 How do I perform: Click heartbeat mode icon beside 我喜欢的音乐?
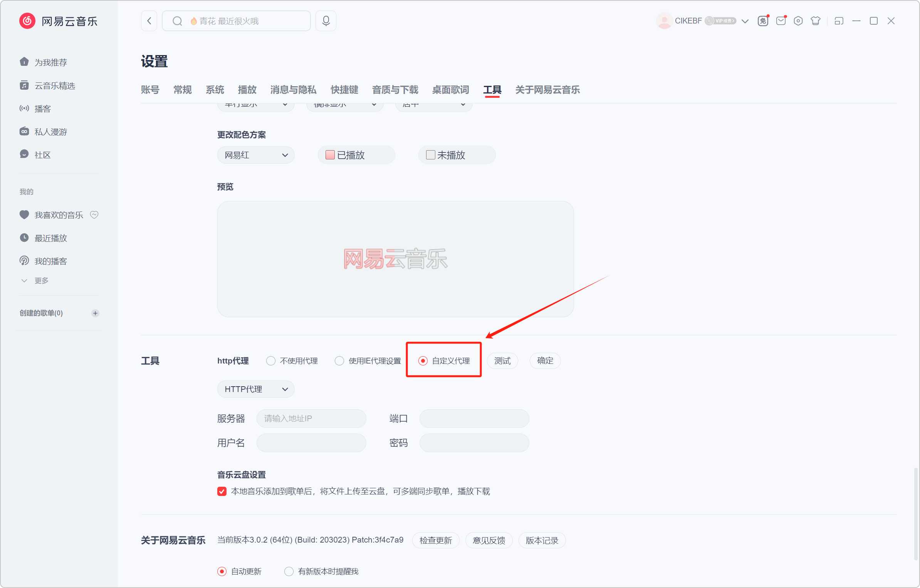coord(94,215)
